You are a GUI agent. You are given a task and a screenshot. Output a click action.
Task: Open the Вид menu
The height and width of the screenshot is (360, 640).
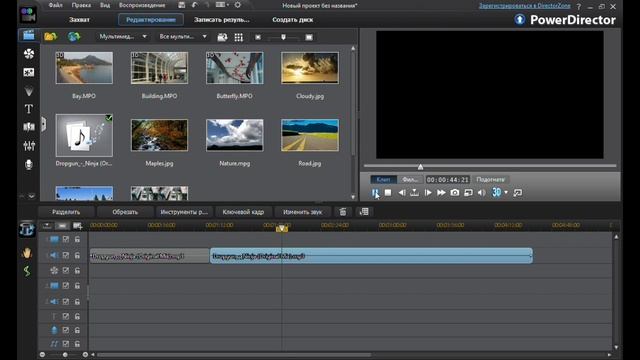click(105, 5)
